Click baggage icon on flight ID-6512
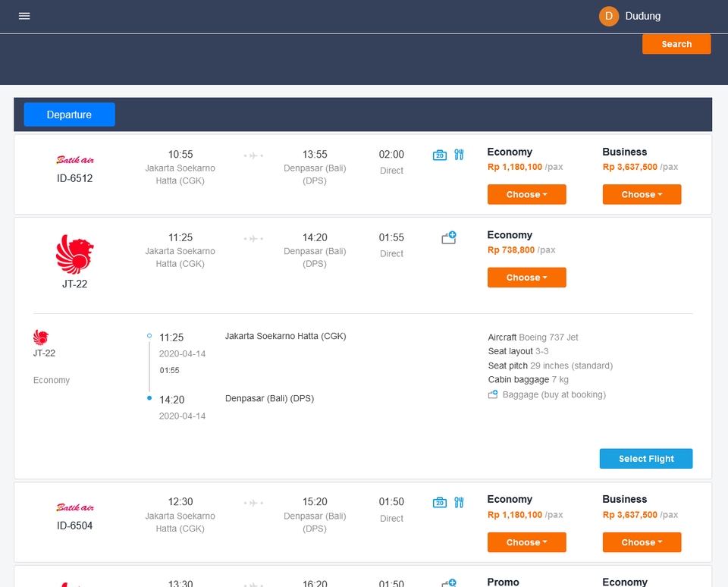The height and width of the screenshot is (587, 728). pos(440,155)
